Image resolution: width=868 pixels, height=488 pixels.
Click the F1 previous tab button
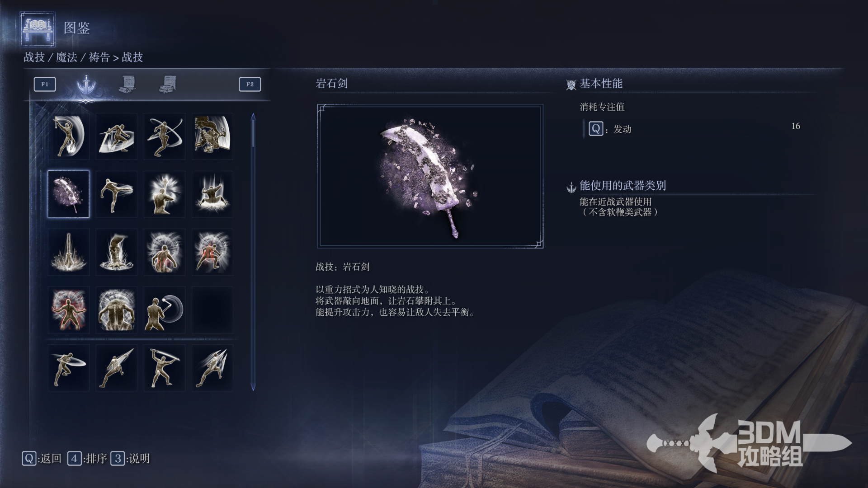tap(45, 84)
